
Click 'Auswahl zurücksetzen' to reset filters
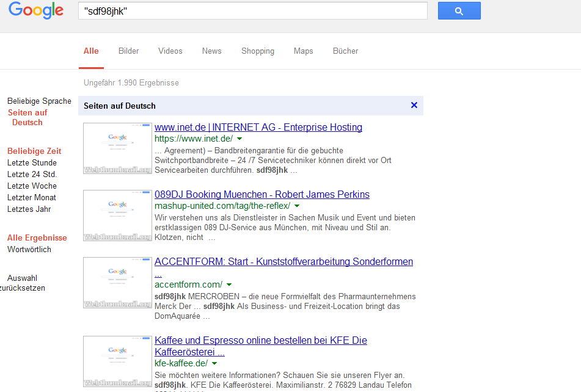tap(22, 283)
